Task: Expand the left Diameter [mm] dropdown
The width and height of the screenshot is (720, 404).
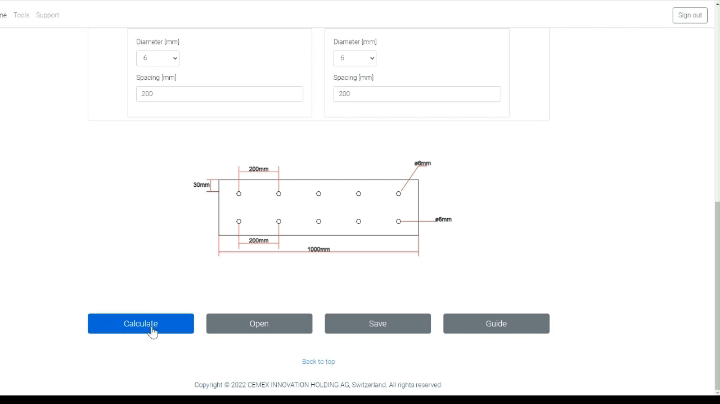Action: 157,59
